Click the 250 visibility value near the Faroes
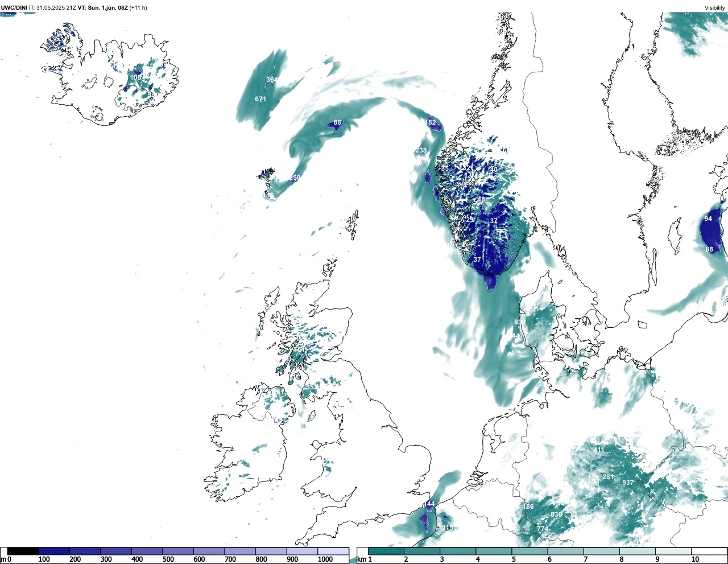The width and height of the screenshot is (728, 564). pos(294,178)
